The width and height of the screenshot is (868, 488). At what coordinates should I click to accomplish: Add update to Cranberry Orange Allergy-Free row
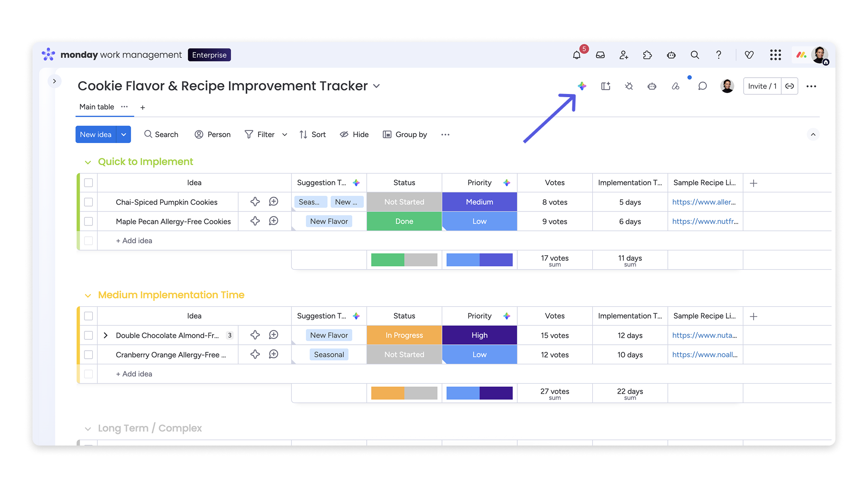(274, 354)
